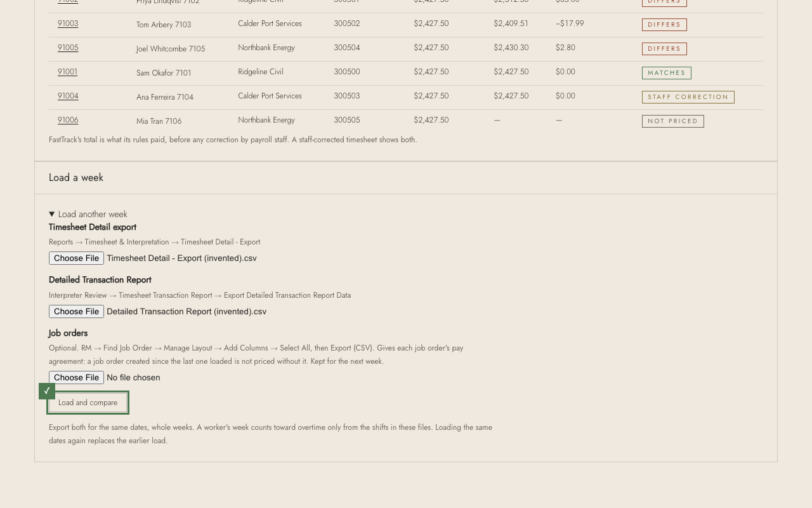This screenshot has height=508, width=812.
Task: Open timesheet link 91004
Action: point(68,96)
